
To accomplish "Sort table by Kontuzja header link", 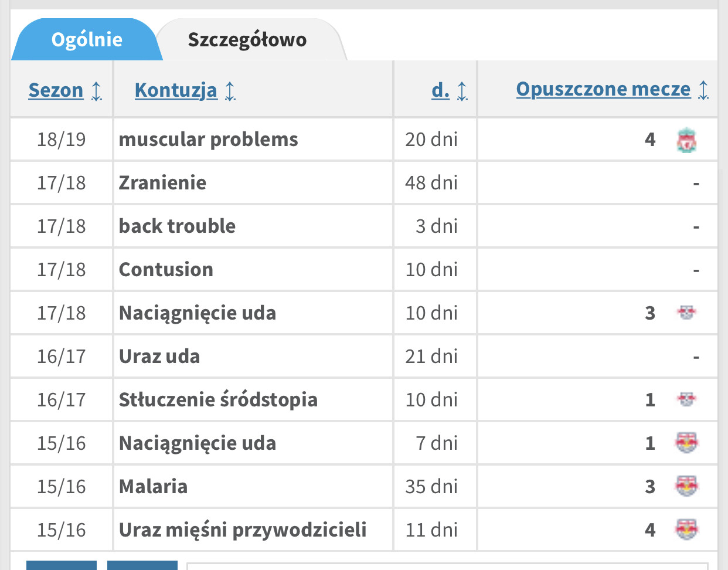I will 176,90.
